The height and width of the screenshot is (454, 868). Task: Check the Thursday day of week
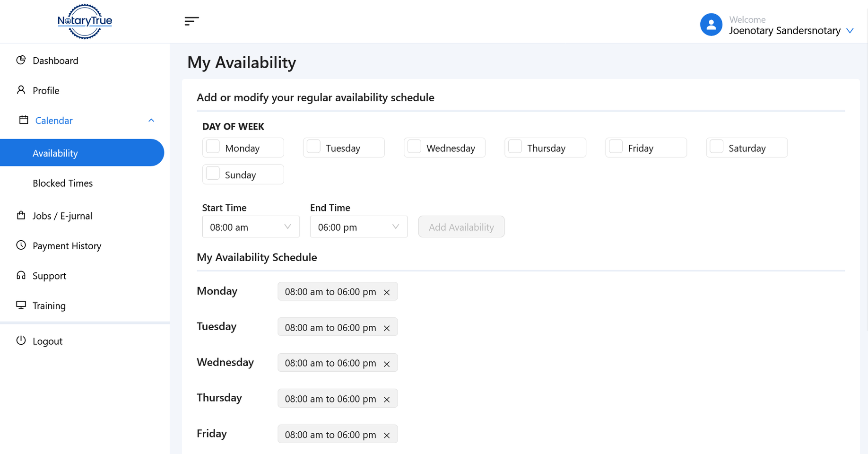point(515,147)
